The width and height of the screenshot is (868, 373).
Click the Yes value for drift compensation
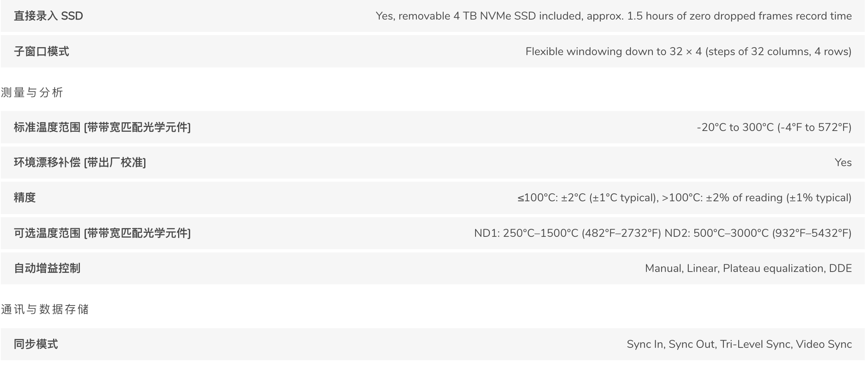click(x=843, y=163)
